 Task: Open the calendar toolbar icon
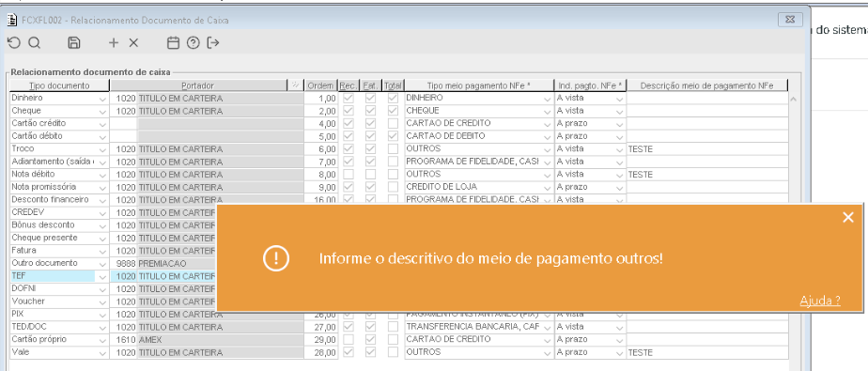173,42
